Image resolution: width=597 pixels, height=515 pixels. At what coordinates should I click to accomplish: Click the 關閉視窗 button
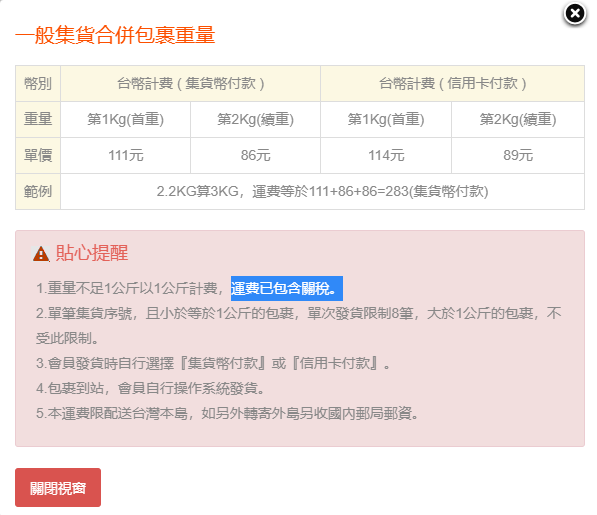coord(58,488)
